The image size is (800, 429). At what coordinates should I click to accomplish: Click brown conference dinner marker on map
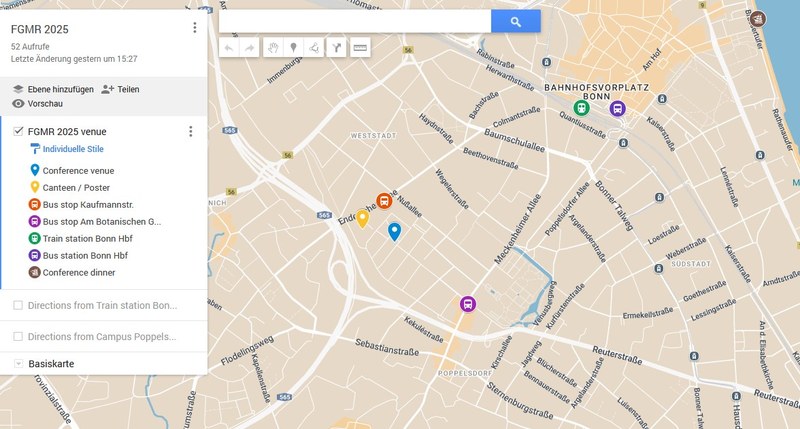[758, 19]
